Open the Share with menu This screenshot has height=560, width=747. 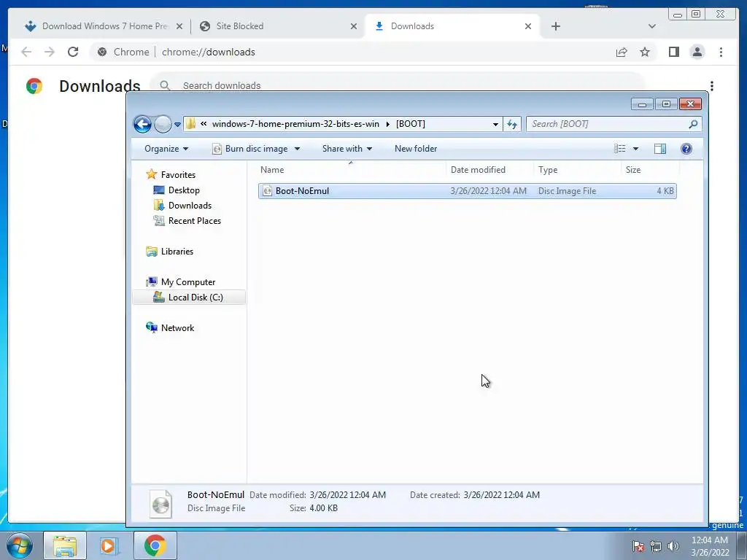(x=347, y=149)
